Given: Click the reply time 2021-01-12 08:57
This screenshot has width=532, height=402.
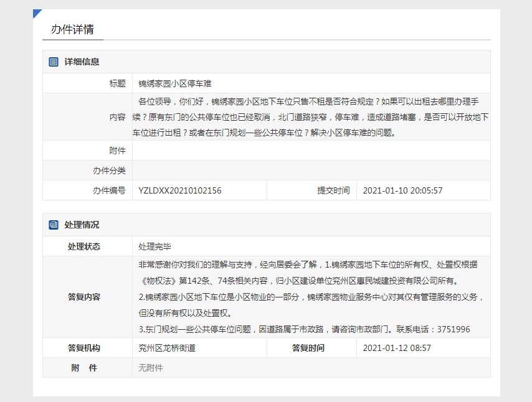Looking at the screenshot, I should pos(396,348).
